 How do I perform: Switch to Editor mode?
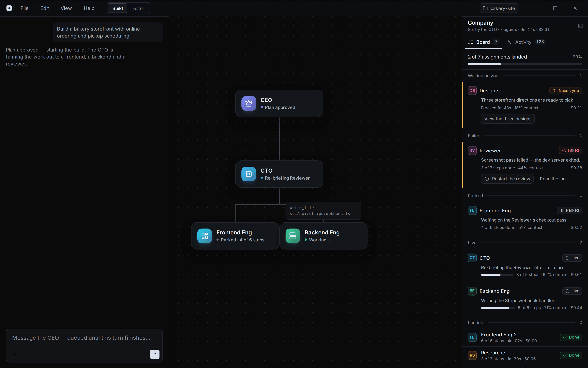(x=138, y=8)
